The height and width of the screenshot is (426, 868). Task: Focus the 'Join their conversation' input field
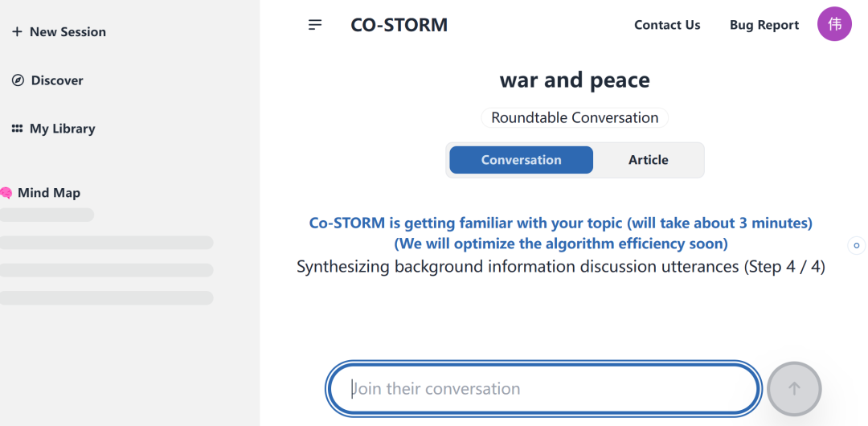[543, 389]
